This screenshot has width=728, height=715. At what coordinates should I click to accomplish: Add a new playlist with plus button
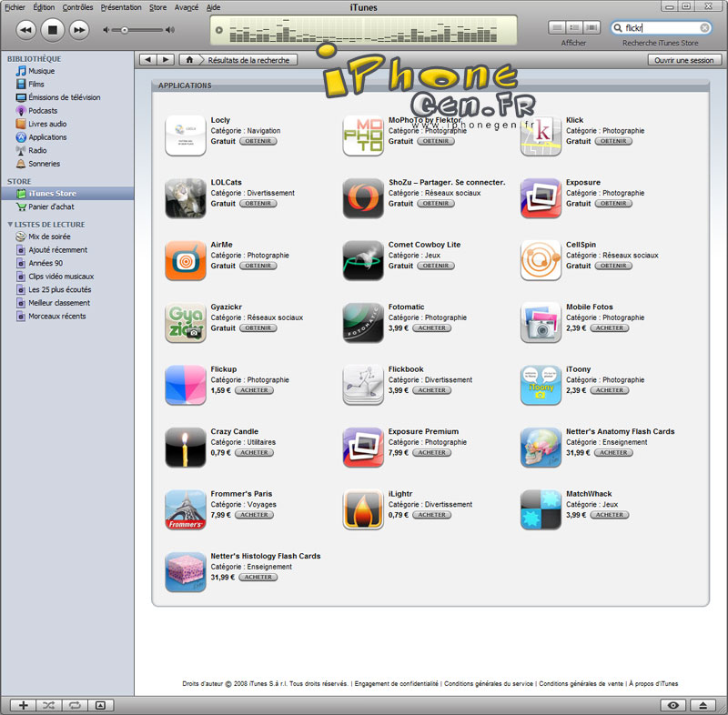(x=24, y=705)
